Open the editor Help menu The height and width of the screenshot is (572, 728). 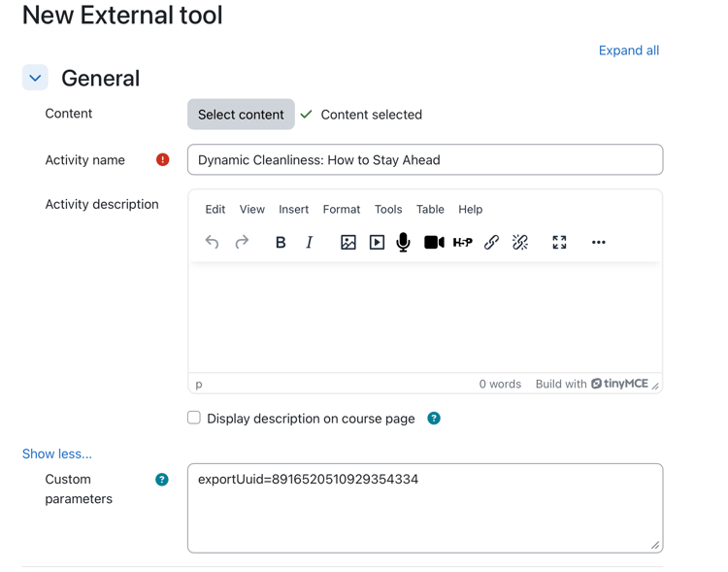[471, 209]
